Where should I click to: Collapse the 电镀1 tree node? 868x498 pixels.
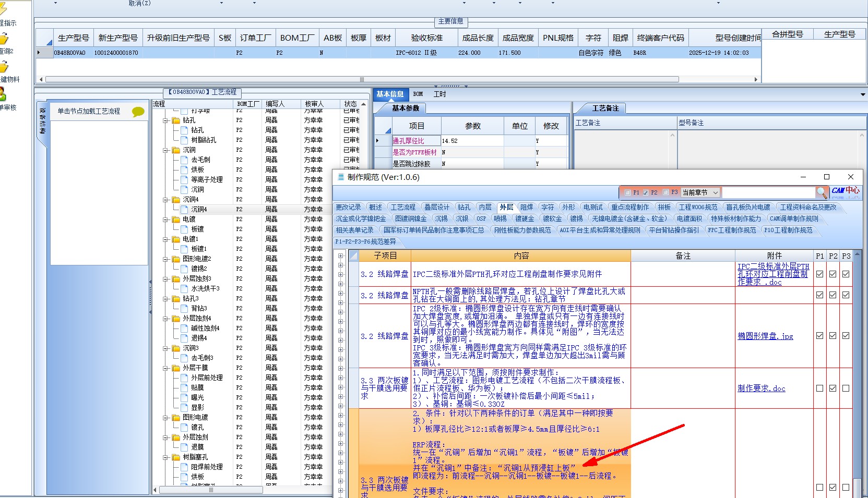166,239
